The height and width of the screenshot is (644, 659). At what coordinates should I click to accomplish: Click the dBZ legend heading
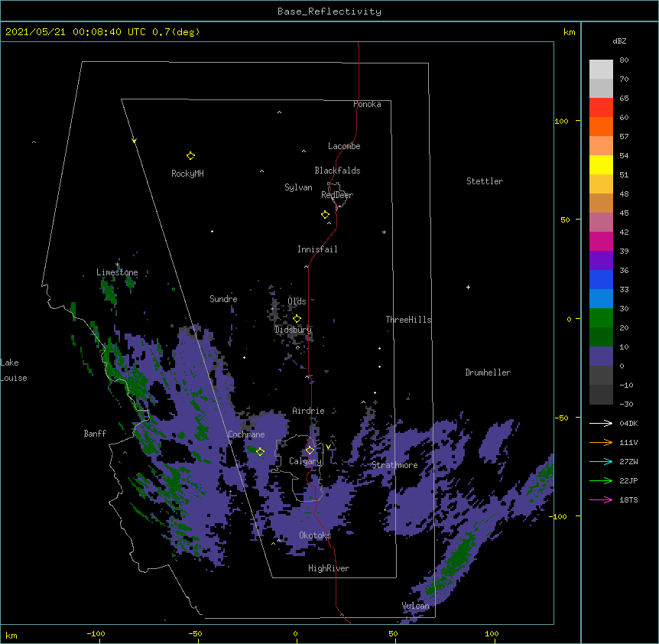619,41
